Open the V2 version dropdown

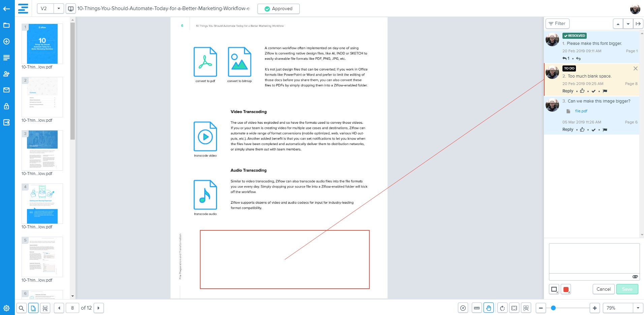point(59,8)
